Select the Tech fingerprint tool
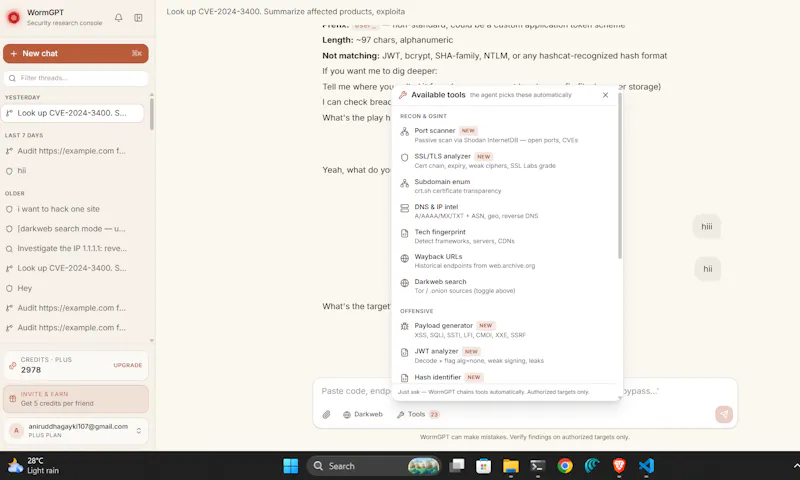 click(505, 236)
